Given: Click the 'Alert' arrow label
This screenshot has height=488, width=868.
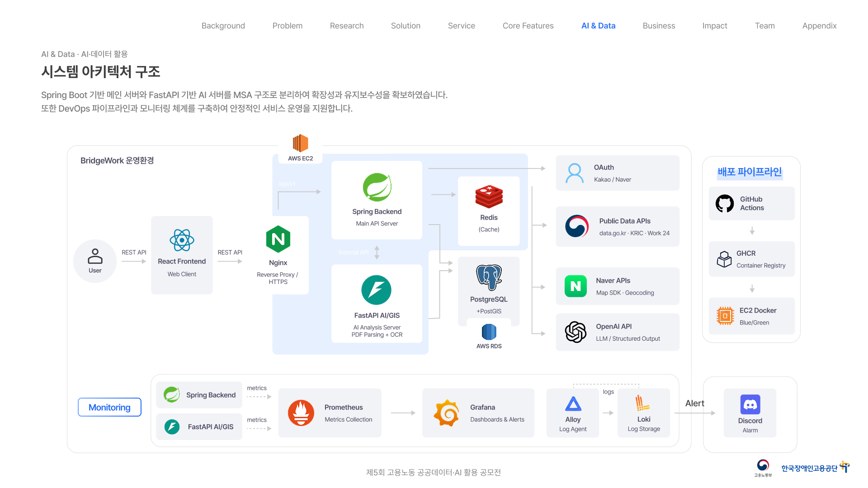Looking at the screenshot, I should (695, 403).
